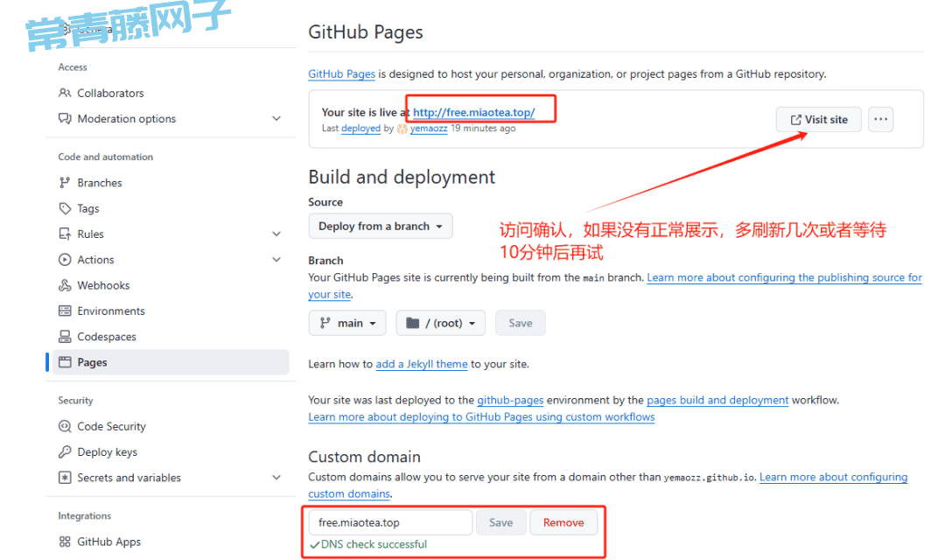The width and height of the screenshot is (945, 560).
Task: Click Save next to the custom domain field
Action: click(x=500, y=522)
